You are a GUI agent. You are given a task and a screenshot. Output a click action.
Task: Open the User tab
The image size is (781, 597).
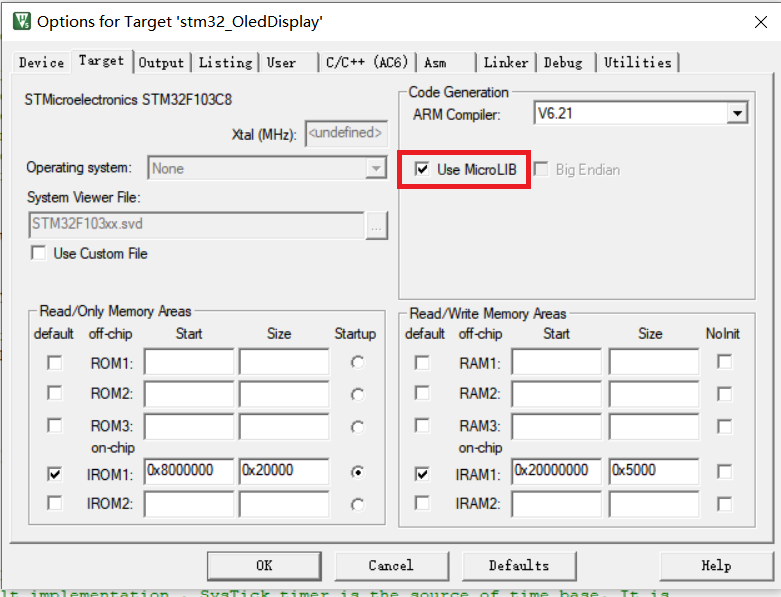coord(282,63)
